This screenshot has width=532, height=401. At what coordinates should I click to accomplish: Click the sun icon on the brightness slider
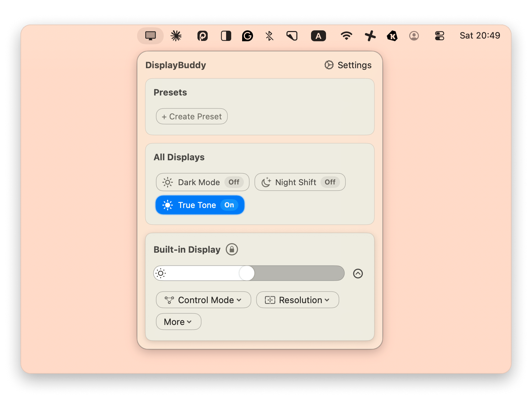coord(161,273)
